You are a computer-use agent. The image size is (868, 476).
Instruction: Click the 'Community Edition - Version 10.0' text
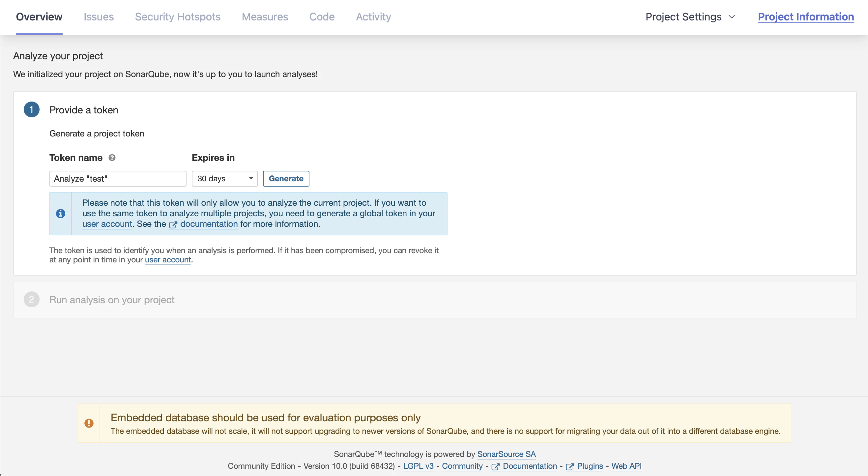click(x=311, y=466)
